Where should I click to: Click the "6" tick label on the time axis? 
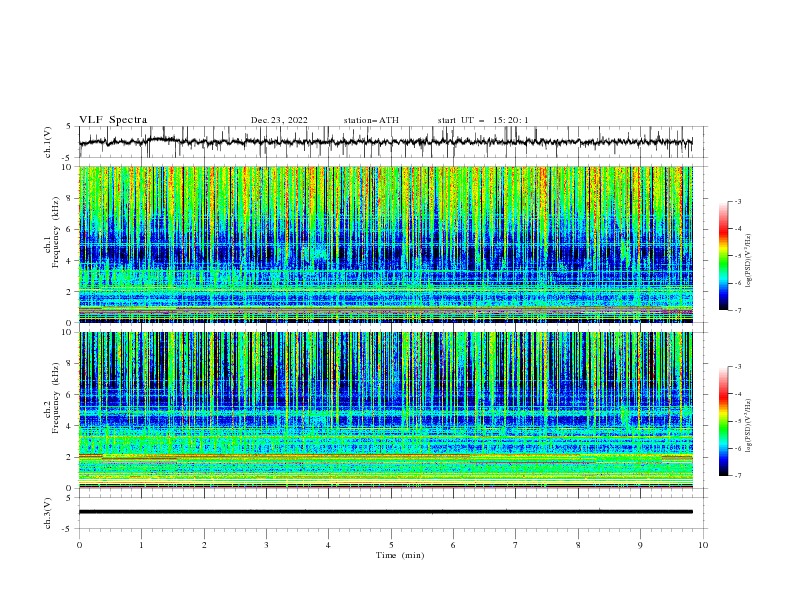coord(453,545)
